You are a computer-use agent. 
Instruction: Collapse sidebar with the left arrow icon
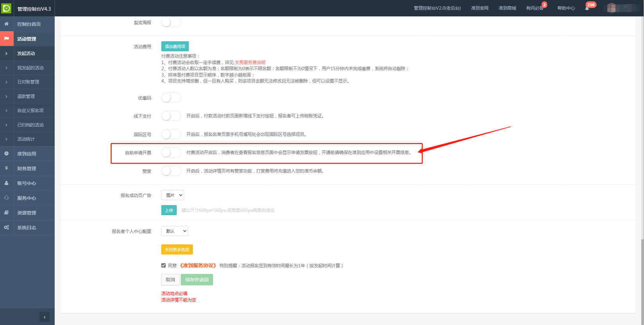click(x=45, y=317)
